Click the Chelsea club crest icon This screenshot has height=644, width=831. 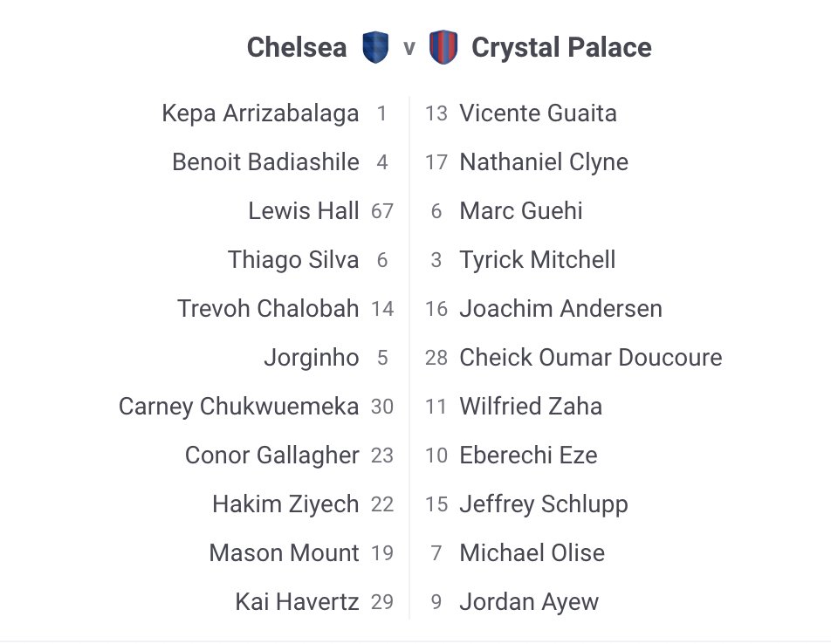coord(375,47)
